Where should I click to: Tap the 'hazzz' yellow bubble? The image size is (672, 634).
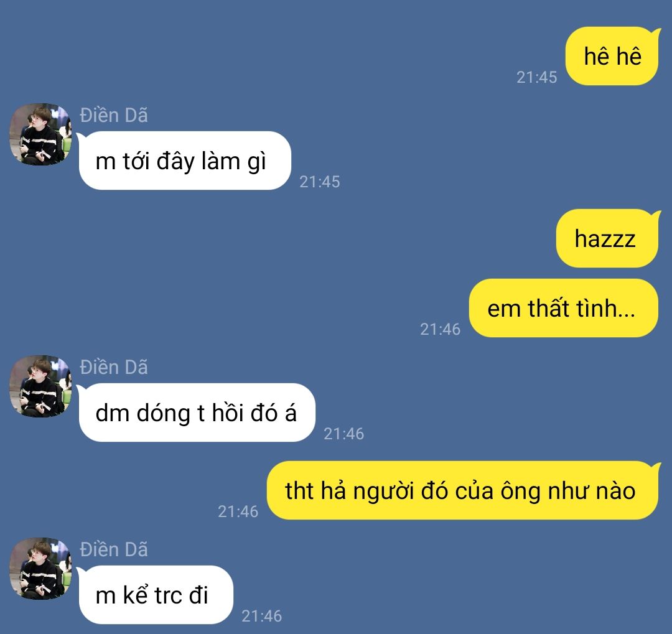click(x=607, y=238)
